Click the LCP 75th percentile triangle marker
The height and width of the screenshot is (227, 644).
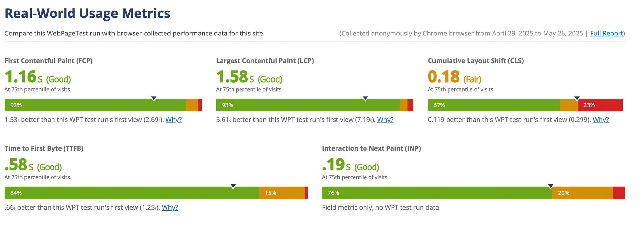365,98
